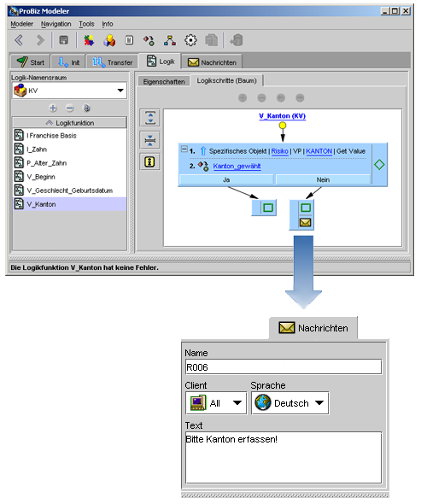The height and width of the screenshot is (504, 421).
Task: Click the save disk icon in toolbar
Action: click(64, 40)
